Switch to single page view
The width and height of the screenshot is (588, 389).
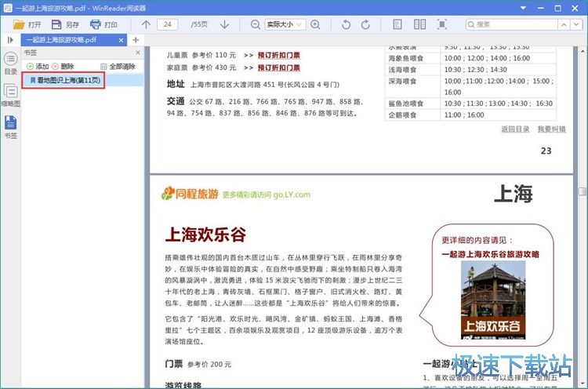tap(397, 25)
